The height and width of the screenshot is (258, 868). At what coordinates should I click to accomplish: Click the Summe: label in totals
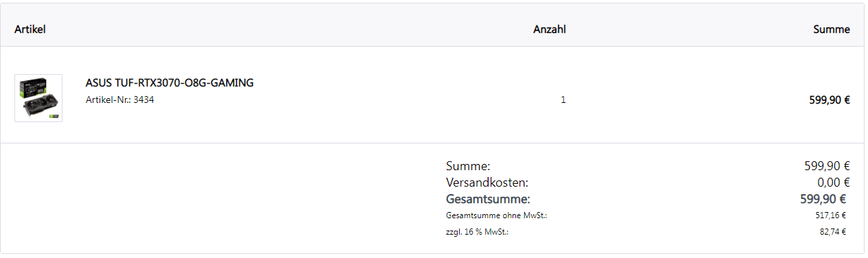click(468, 166)
